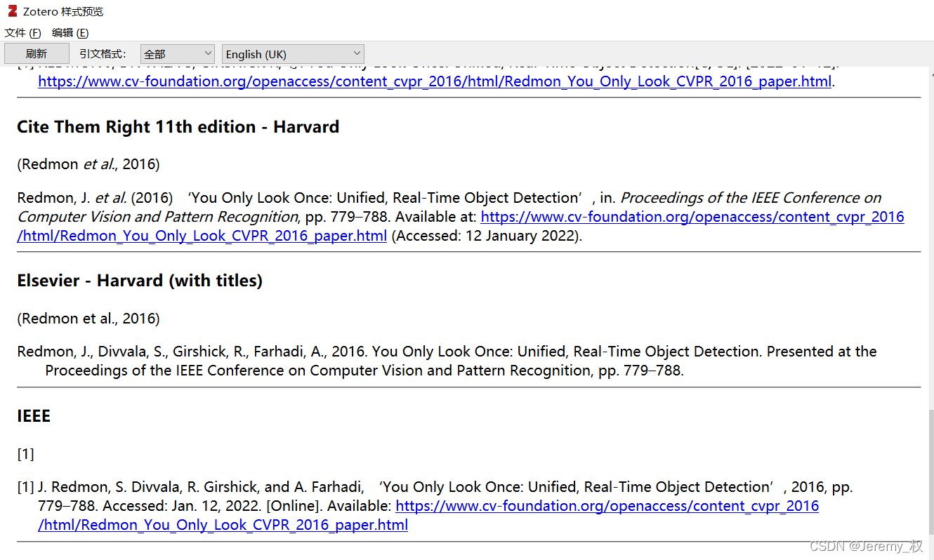
Task: Click the Cite Them Right 11th edition heading
Action: [x=178, y=127]
